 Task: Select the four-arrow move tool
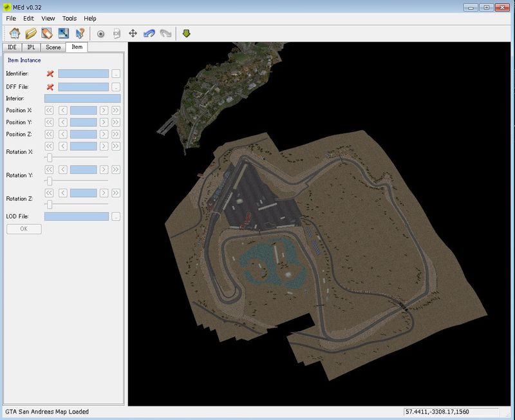pyautogui.click(x=133, y=33)
